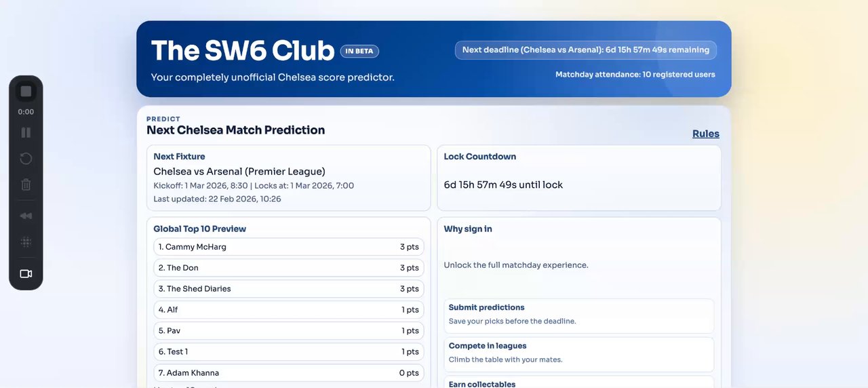Viewport: 868px width, 388px height.
Task: Click the next deadline countdown pill
Action: pyautogui.click(x=585, y=50)
